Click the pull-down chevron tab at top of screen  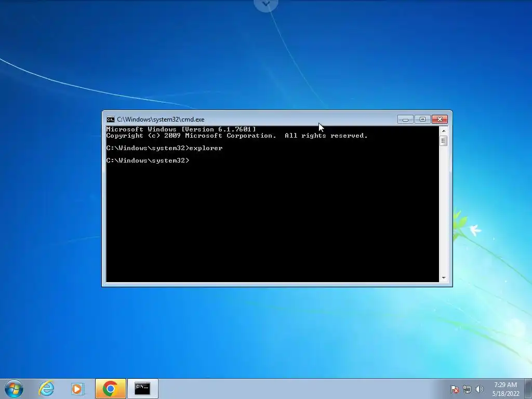[266, 5]
